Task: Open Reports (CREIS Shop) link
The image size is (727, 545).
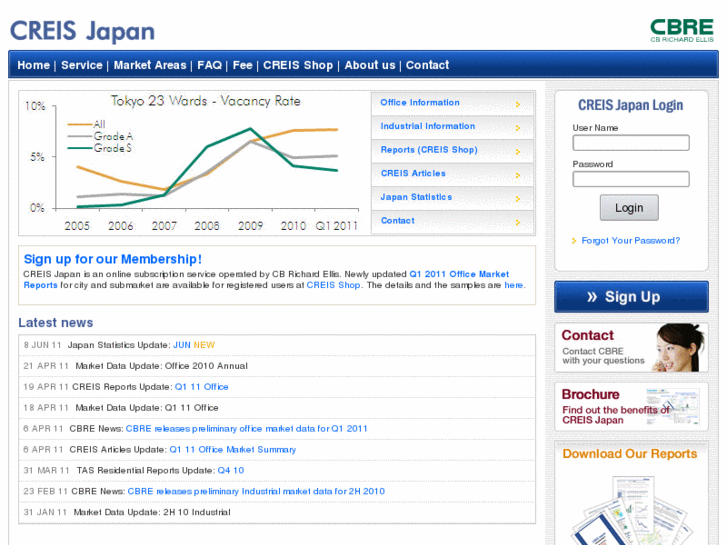Action: pyautogui.click(x=429, y=150)
